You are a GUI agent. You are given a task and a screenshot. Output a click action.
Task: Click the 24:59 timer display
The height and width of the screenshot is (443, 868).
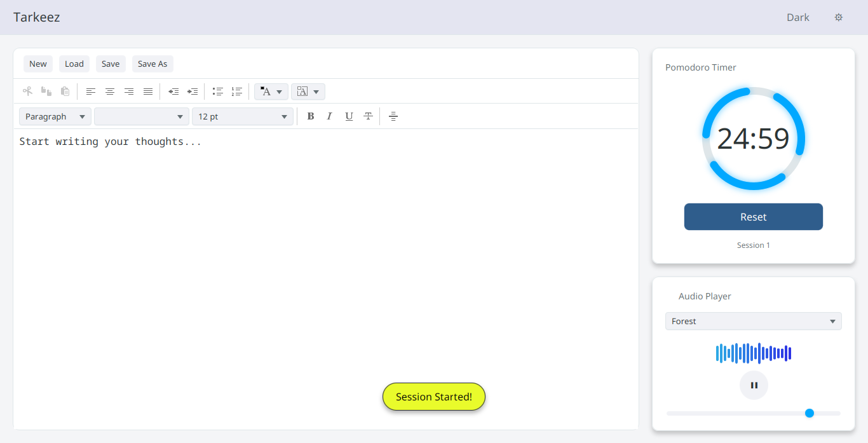754,139
